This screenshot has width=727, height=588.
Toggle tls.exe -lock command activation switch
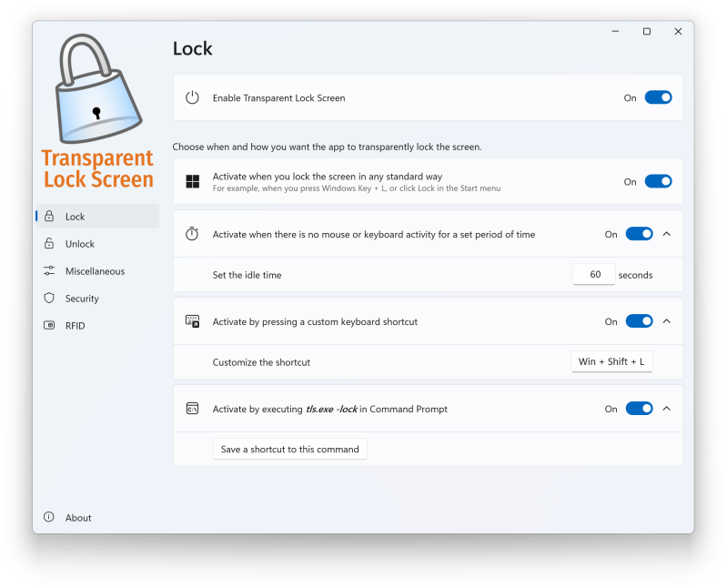(640, 409)
